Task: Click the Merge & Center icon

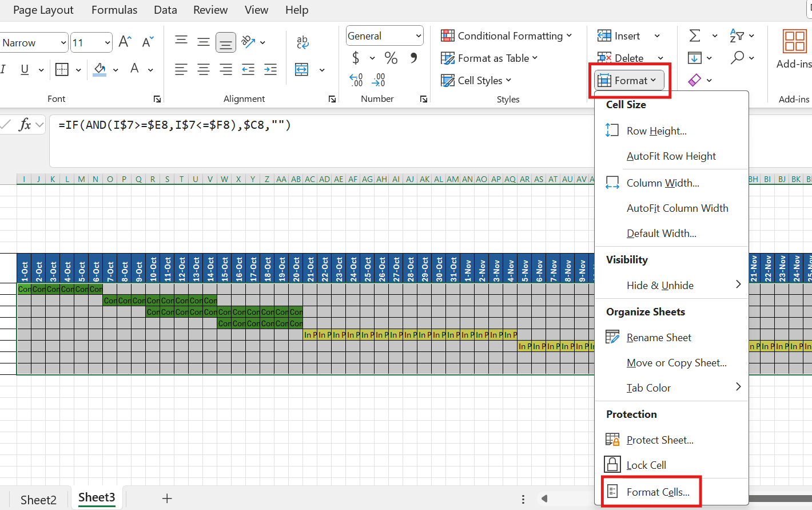Action: pyautogui.click(x=302, y=69)
